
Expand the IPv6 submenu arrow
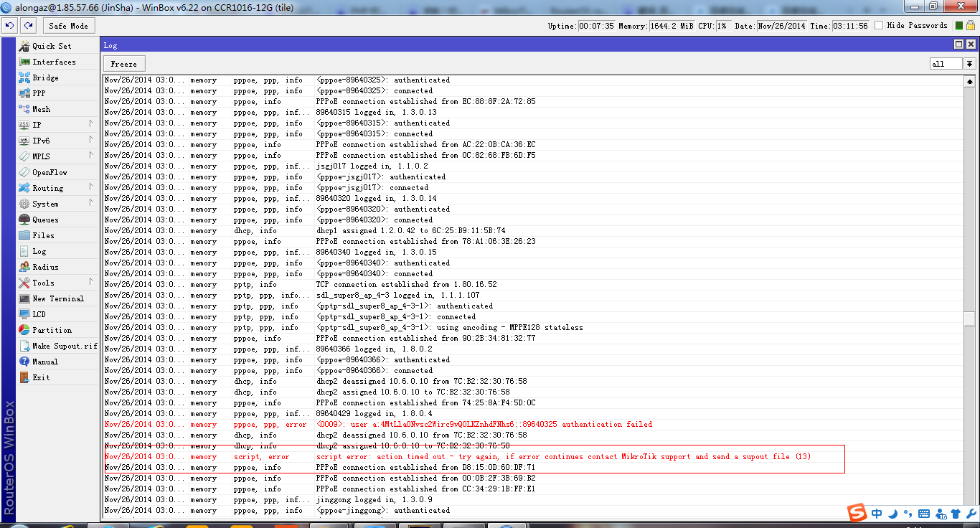[x=91, y=140]
